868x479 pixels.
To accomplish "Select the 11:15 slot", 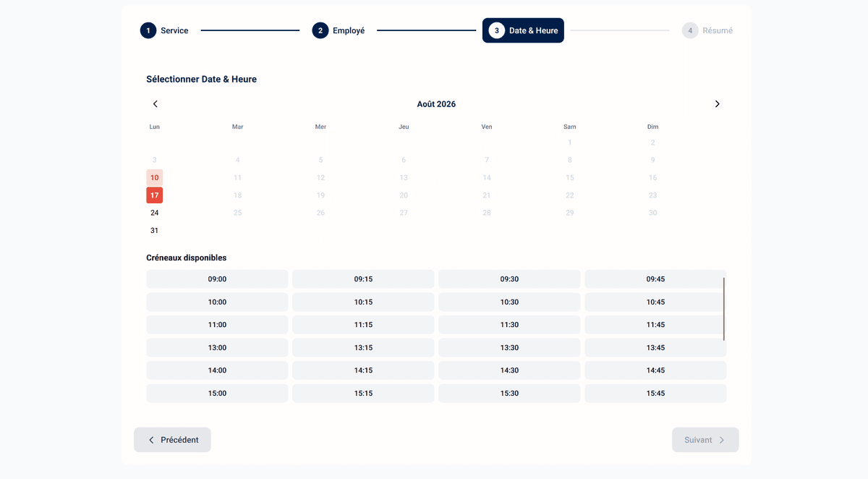I will pyautogui.click(x=363, y=325).
